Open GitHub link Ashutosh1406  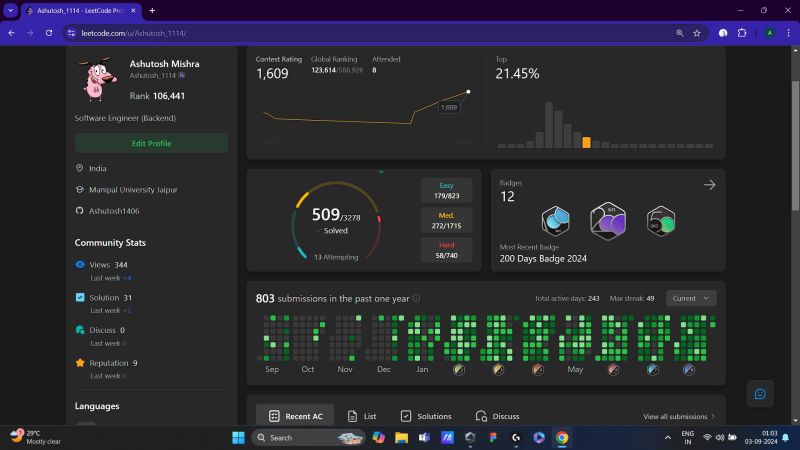pyautogui.click(x=114, y=211)
